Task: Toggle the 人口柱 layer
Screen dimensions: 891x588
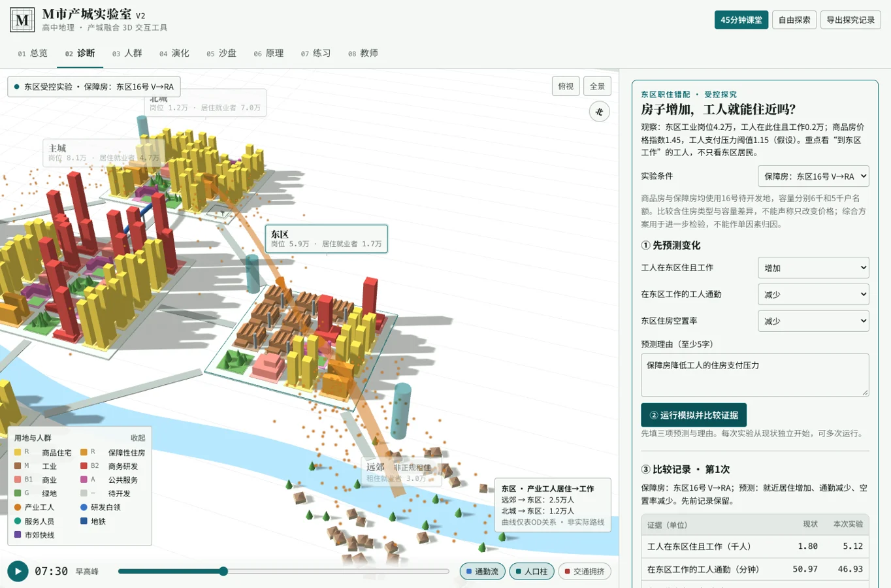Action: coord(532,572)
